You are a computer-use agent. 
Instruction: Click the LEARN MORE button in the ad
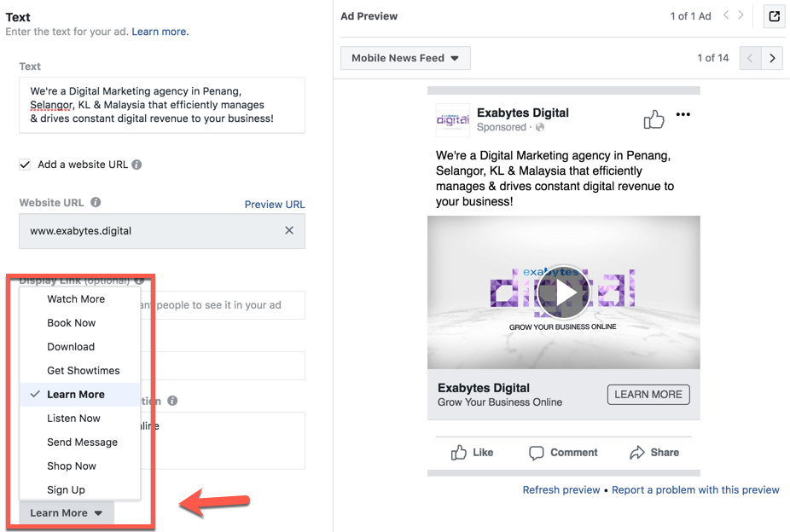[x=648, y=395]
